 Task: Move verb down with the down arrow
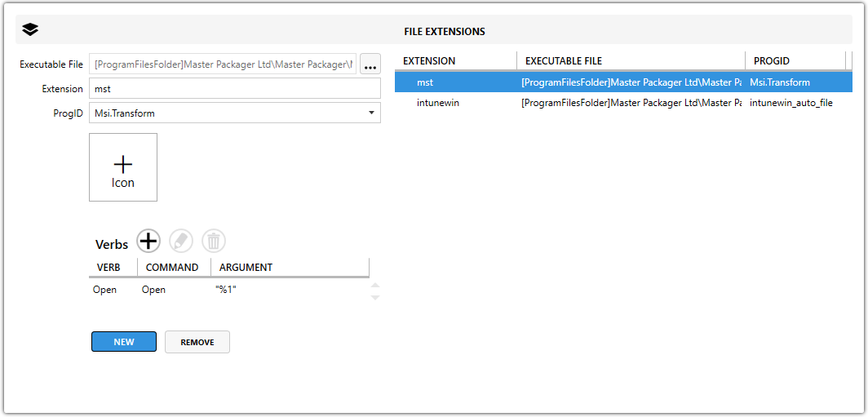coord(374,297)
